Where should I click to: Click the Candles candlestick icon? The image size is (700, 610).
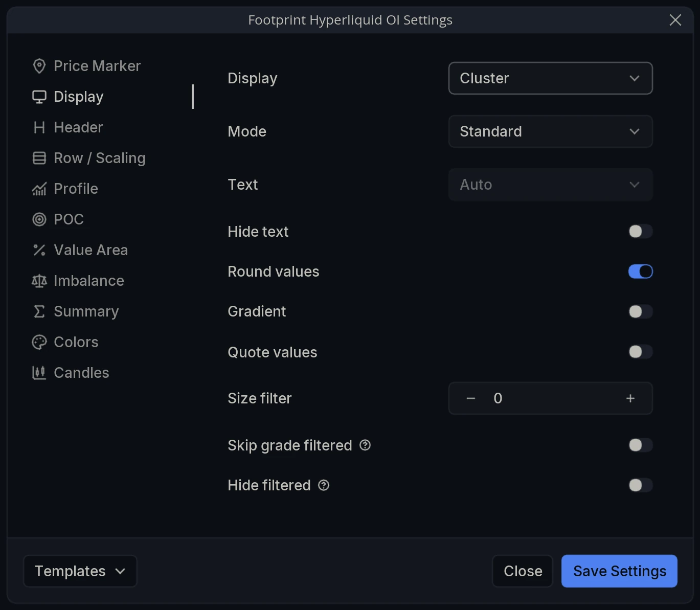point(39,373)
